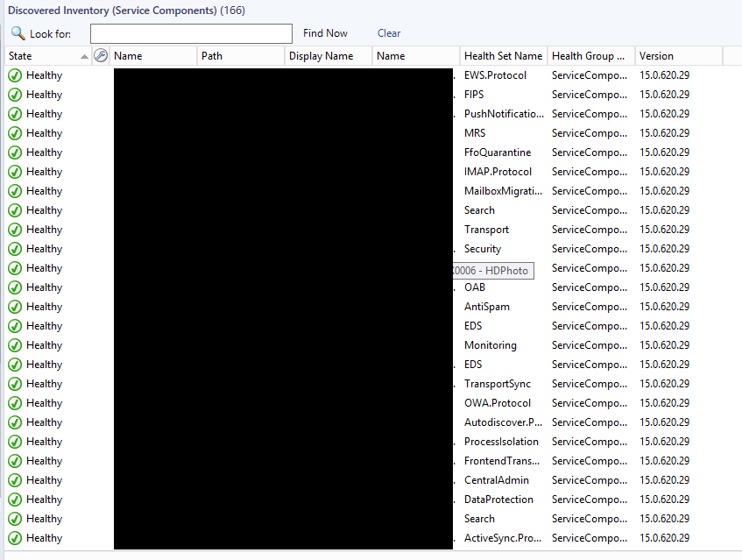Click Healthy state icon of Transport row

coord(15,230)
